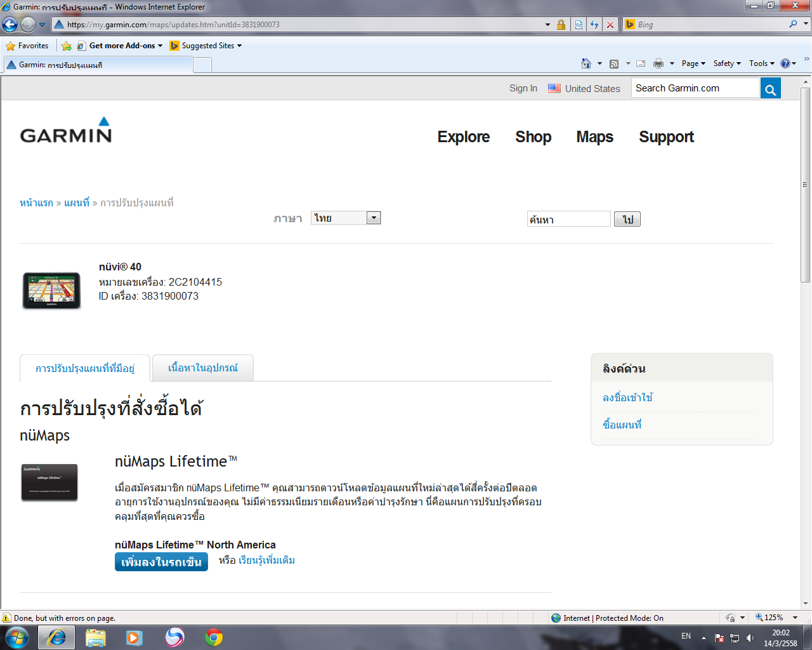Click the United States flag icon
The height and width of the screenshot is (650, 812).
(x=554, y=88)
